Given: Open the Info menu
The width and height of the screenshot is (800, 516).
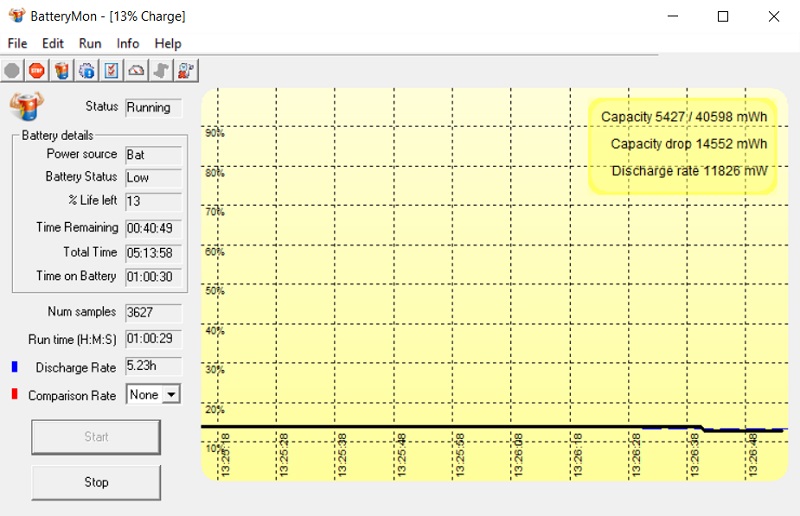Looking at the screenshot, I should point(128,43).
